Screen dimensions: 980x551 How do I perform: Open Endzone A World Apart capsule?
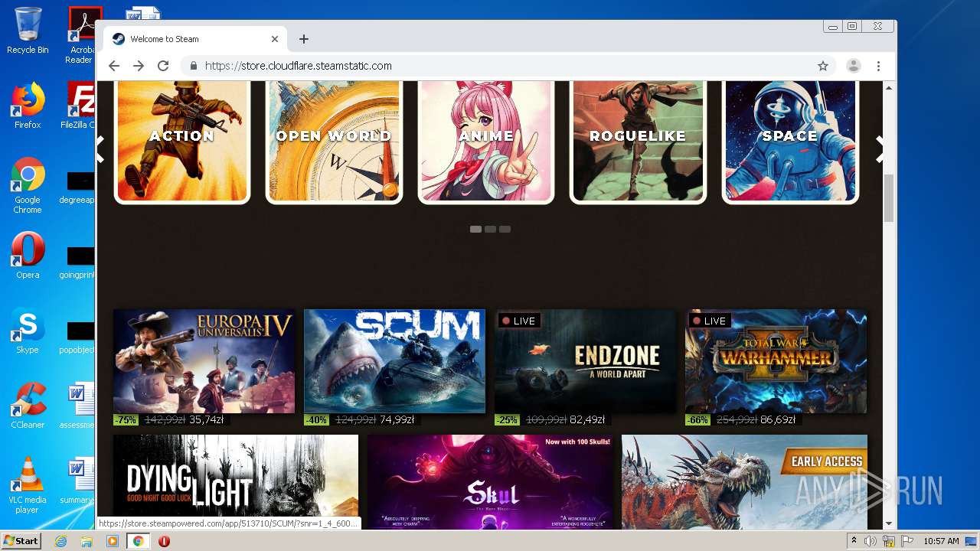click(585, 361)
